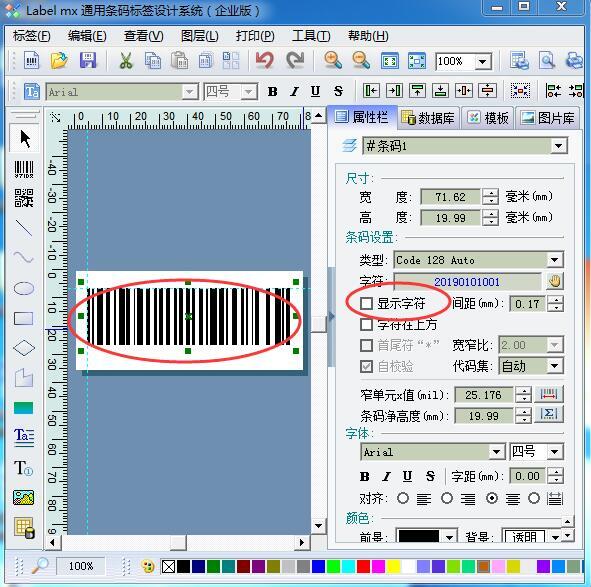Click the sigma button beside barcode height
Viewport: 591px width, 587px height.
point(549,415)
